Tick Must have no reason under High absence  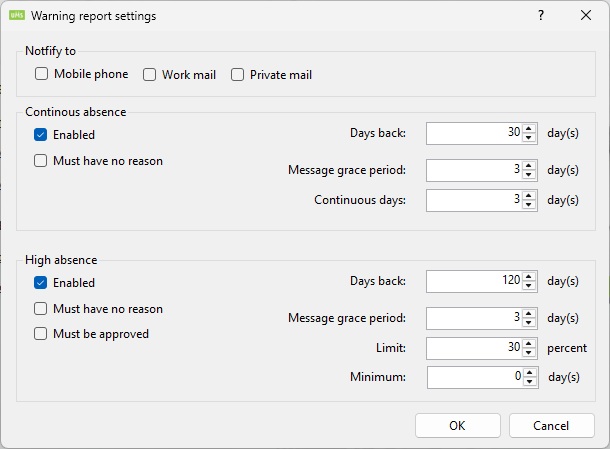point(41,309)
